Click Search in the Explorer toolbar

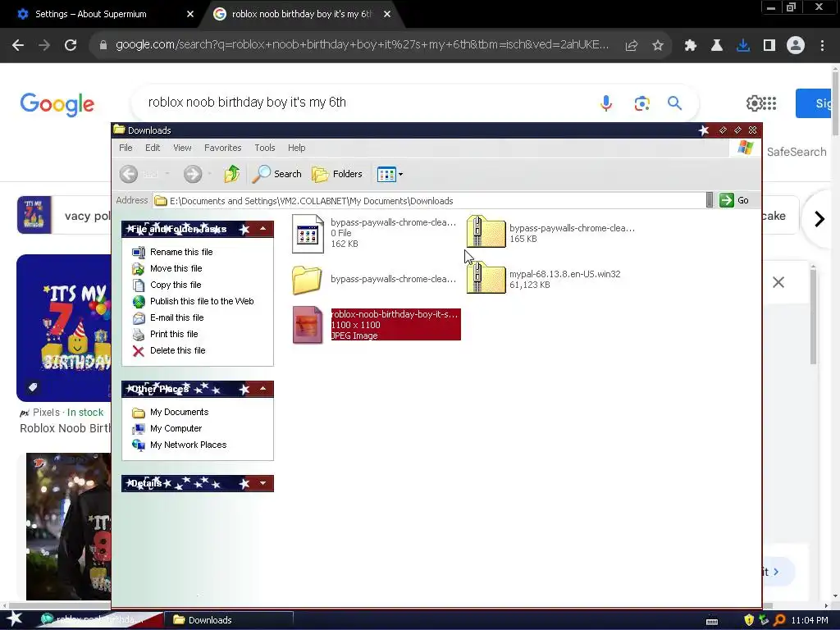[277, 174]
